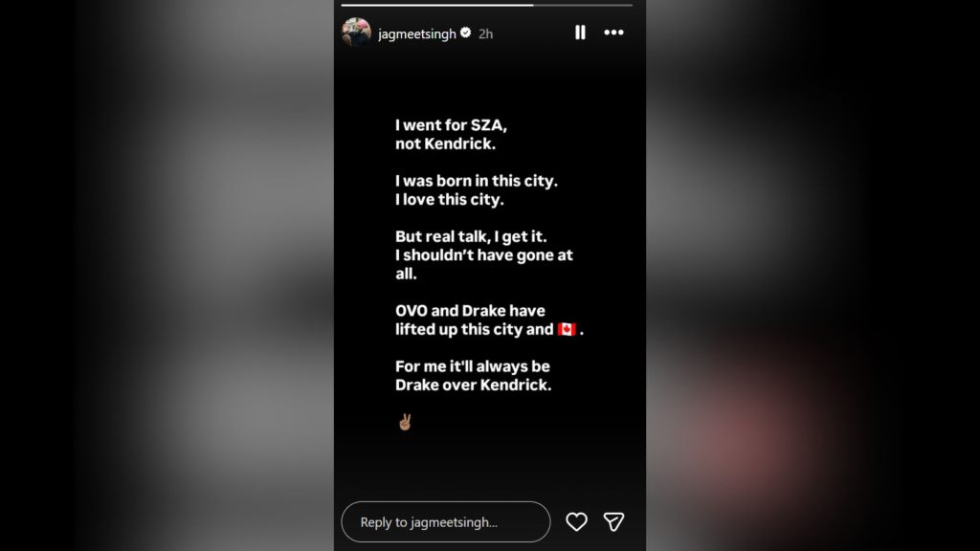Click the 2h timestamp

pyautogui.click(x=485, y=33)
